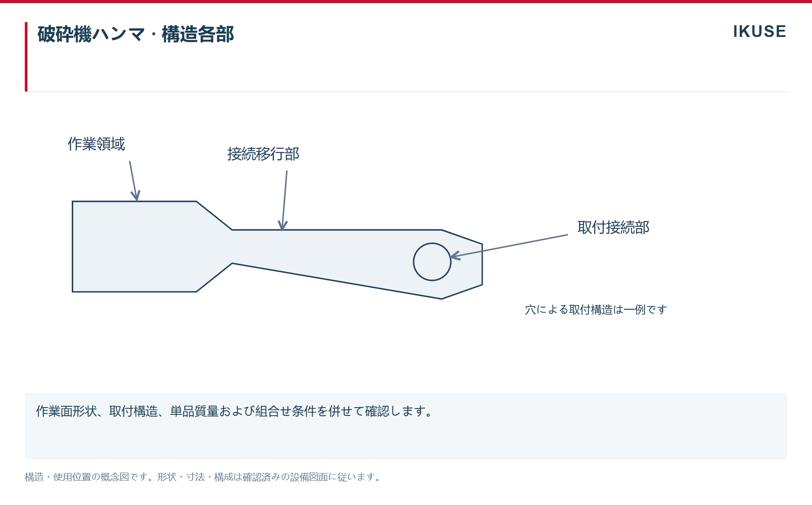Click the footer note starting 構造・使用位置の概念図

click(x=203, y=477)
